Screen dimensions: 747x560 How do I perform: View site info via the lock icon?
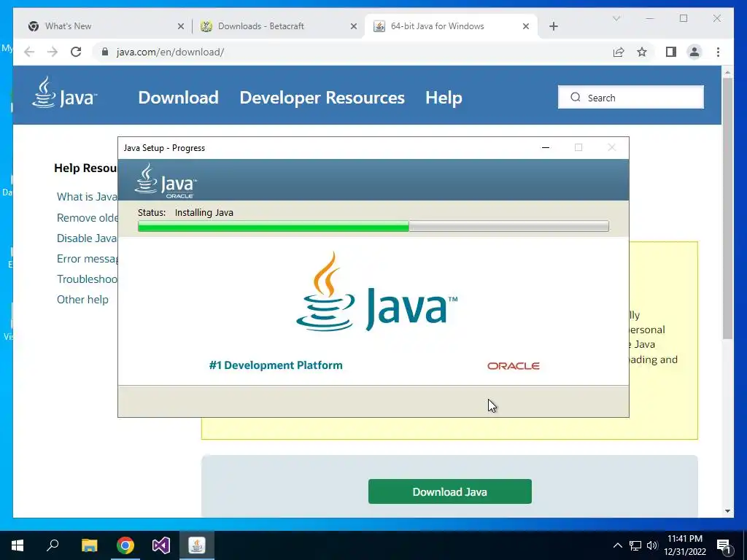point(105,52)
